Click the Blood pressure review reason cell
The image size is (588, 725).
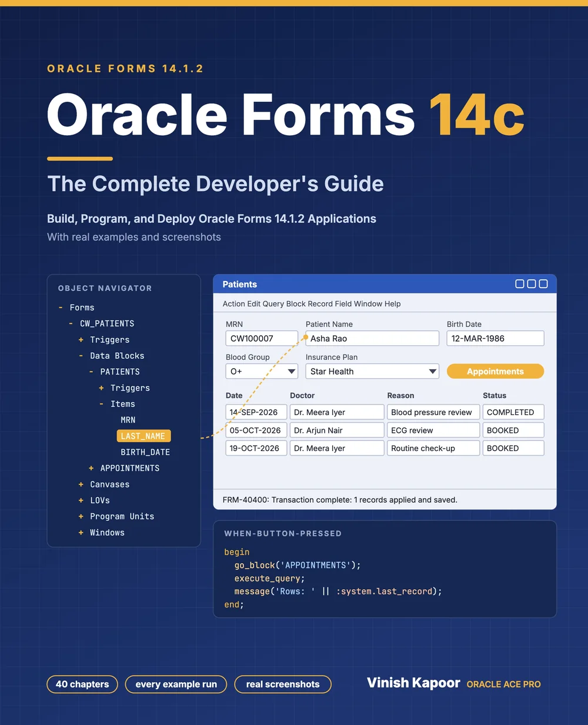pos(433,412)
